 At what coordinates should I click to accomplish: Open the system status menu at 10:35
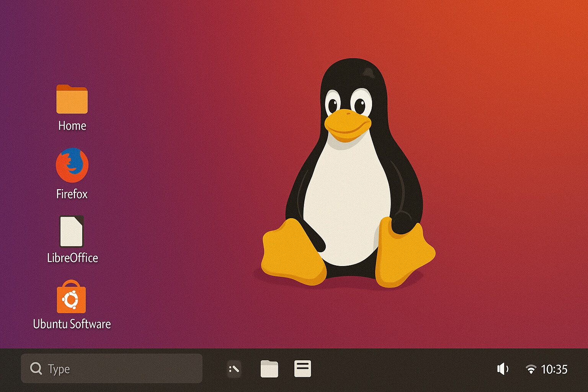tap(554, 369)
